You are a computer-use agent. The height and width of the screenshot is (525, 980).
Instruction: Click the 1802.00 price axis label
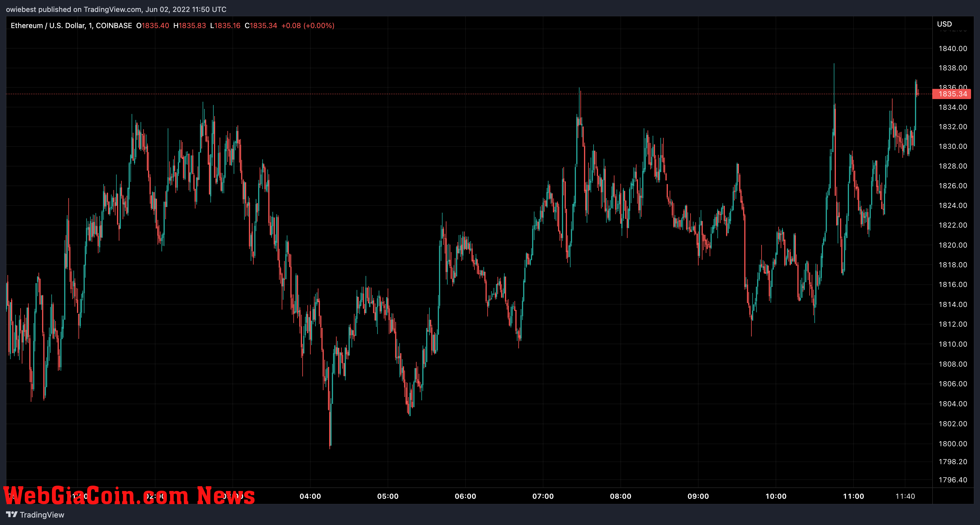(953, 424)
